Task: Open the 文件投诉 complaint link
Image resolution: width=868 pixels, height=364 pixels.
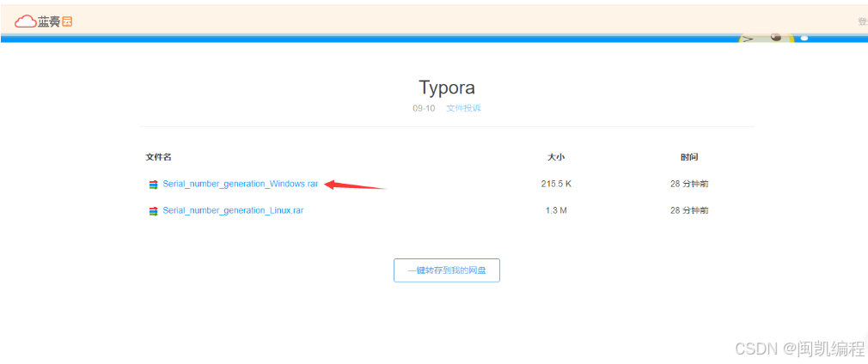Action: [x=463, y=108]
